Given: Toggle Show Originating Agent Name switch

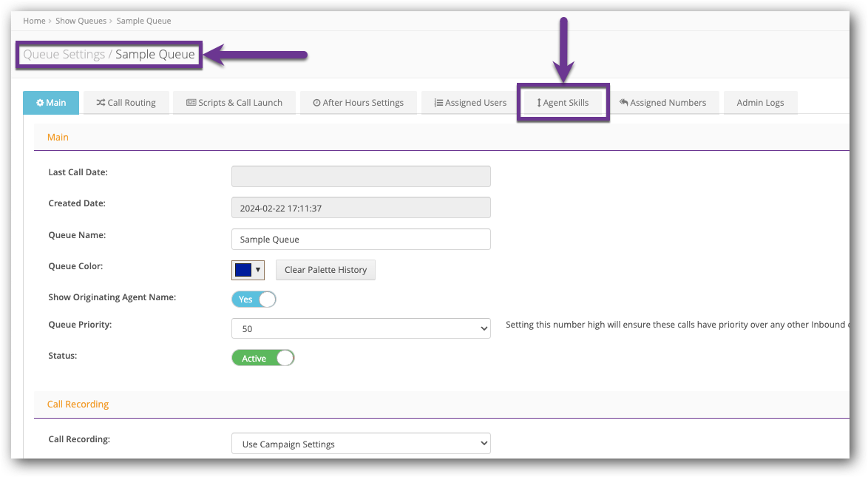Looking at the screenshot, I should coord(254,300).
